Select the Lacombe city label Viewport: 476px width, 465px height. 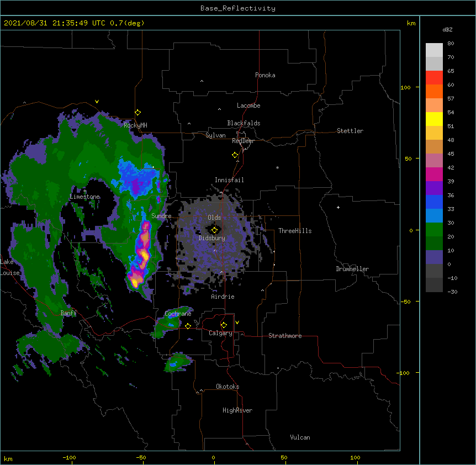point(248,105)
